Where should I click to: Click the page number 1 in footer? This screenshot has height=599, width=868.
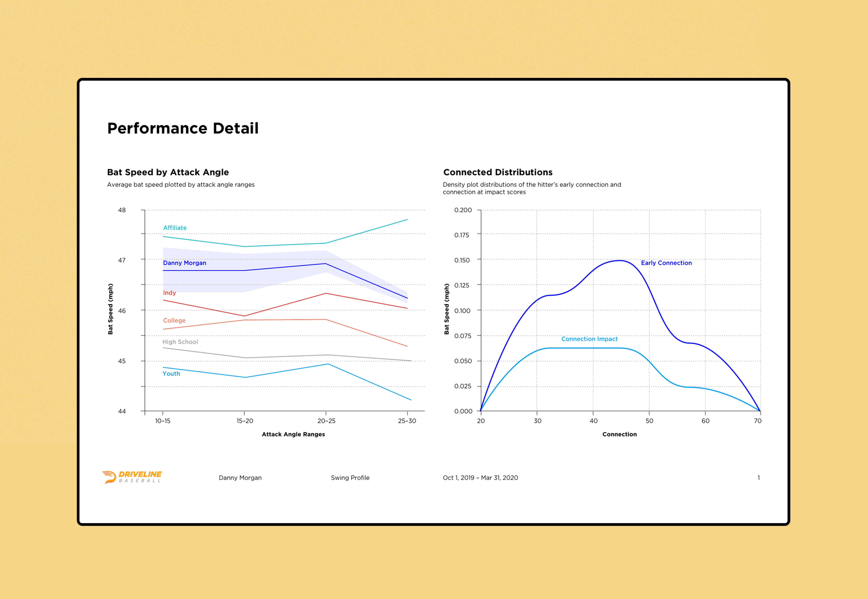pyautogui.click(x=758, y=478)
